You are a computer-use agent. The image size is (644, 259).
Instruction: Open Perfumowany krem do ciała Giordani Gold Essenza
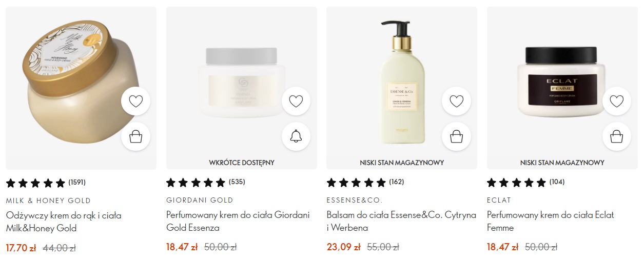pyautogui.click(x=238, y=222)
